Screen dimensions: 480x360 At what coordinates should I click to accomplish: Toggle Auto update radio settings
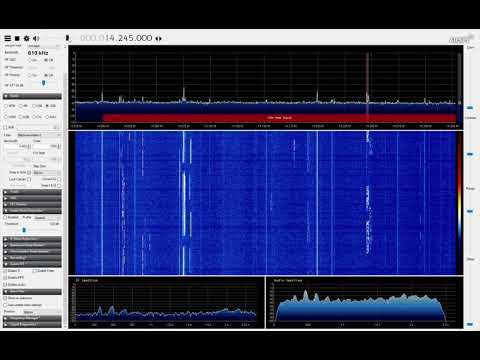tap(5, 305)
